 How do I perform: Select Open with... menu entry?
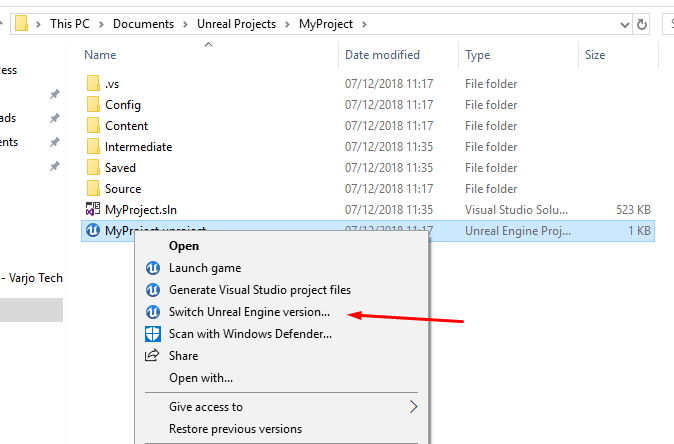201,378
